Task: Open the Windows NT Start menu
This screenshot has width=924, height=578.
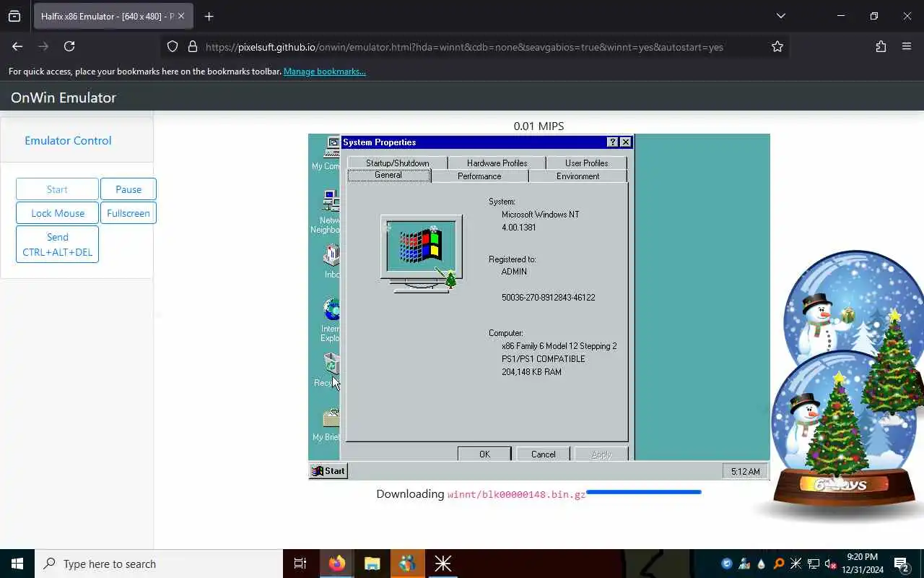Action: (x=329, y=471)
